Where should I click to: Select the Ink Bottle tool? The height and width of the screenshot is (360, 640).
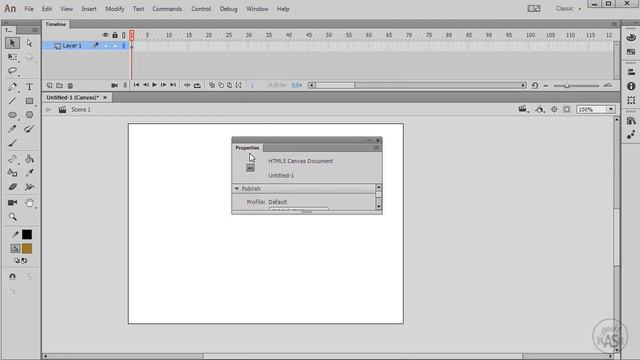coord(12,173)
